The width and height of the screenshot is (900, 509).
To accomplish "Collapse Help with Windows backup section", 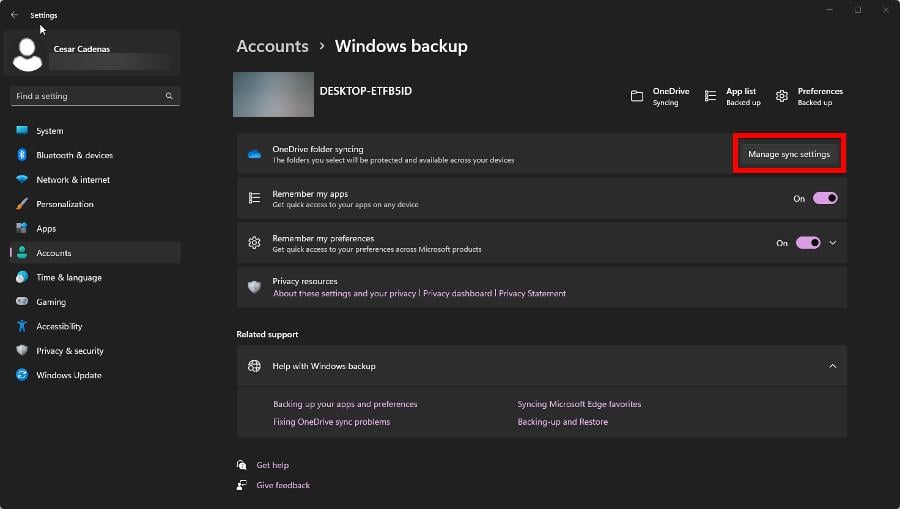I will 833,366.
